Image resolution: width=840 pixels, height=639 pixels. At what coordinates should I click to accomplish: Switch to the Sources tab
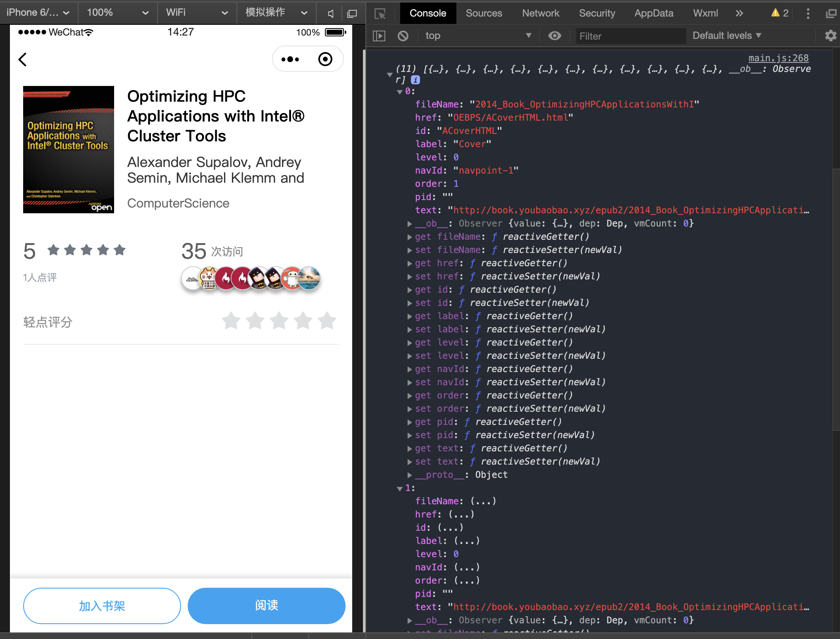click(x=484, y=13)
